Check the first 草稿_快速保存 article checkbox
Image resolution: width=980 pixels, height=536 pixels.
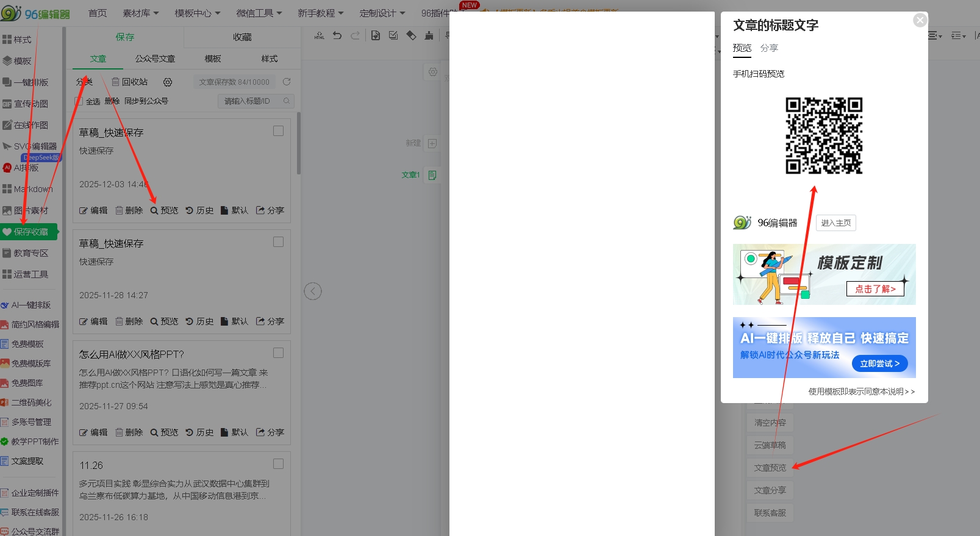pos(278,131)
